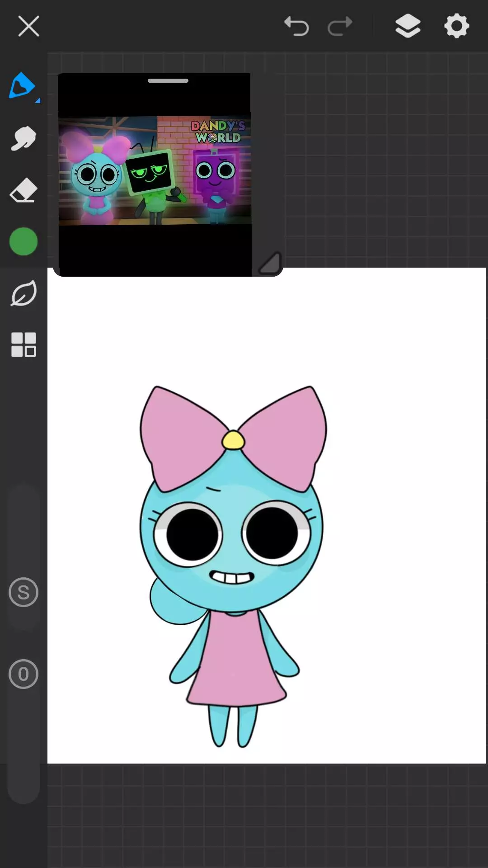Viewport: 488px width, 868px height.
Task: Tap the reference window drag handle bar
Action: pos(168,81)
